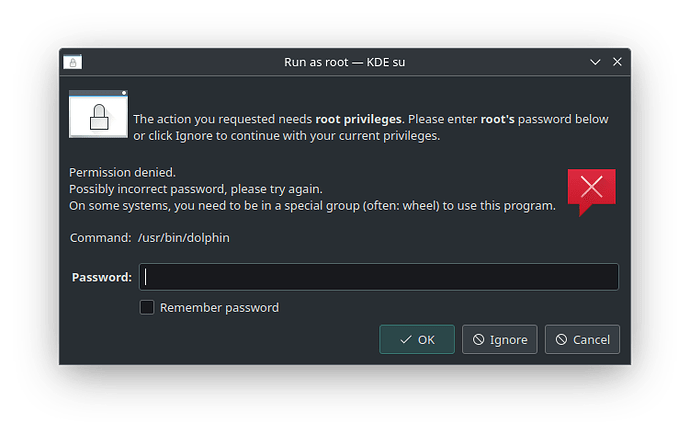Click the prohibition icon beside Ignore
Viewport: 690px width, 434px height.
478,339
